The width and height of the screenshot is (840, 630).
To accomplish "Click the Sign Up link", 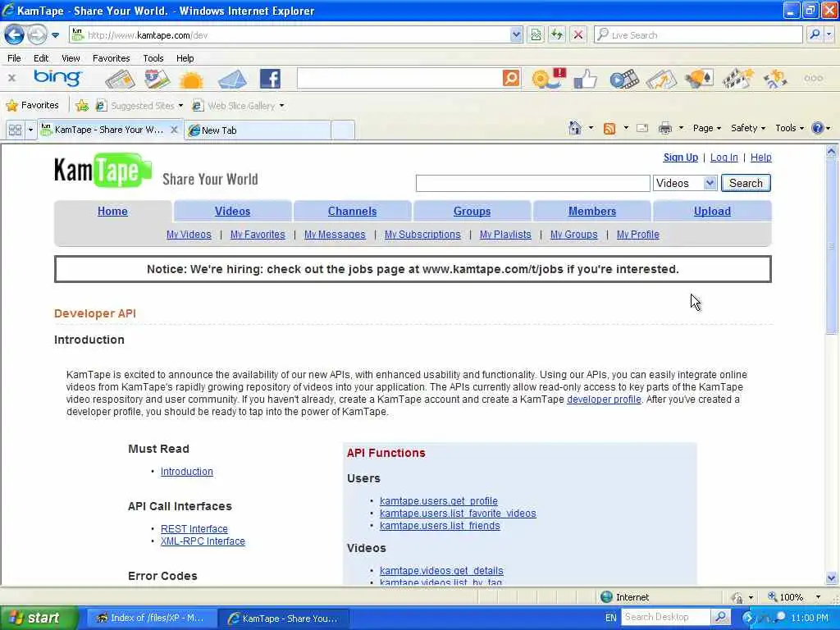I will 680,157.
